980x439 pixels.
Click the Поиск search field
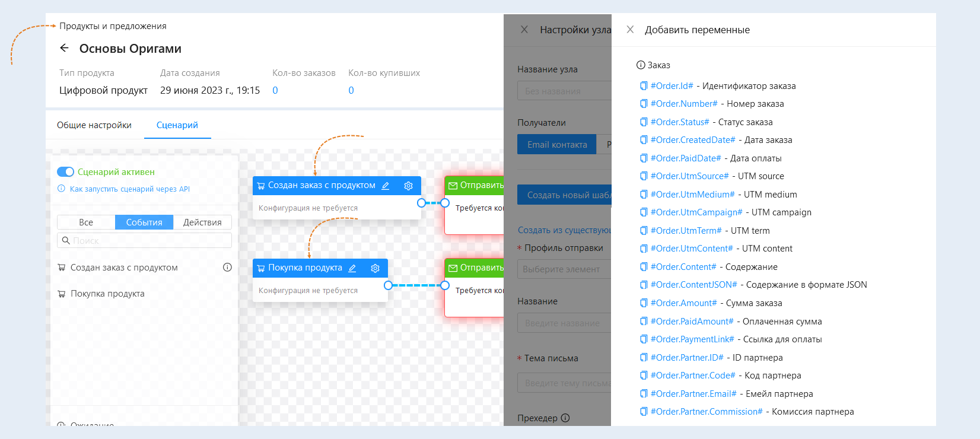click(x=148, y=241)
